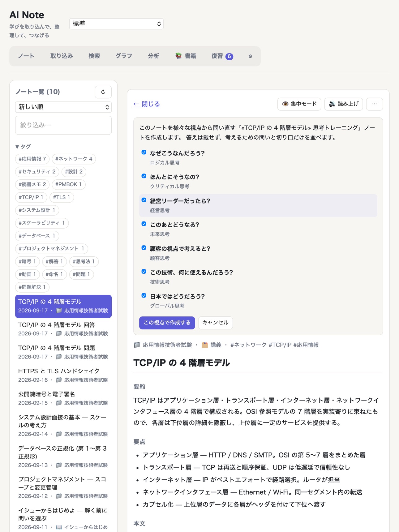
Task: Open the 復習 tab with badge 6
Action: coord(222,56)
